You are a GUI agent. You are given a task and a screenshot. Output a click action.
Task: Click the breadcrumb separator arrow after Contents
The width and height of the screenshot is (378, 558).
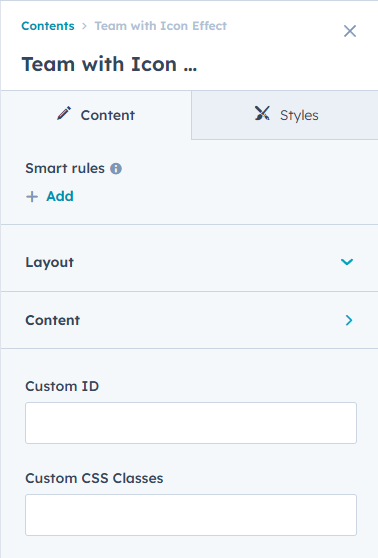[84, 26]
